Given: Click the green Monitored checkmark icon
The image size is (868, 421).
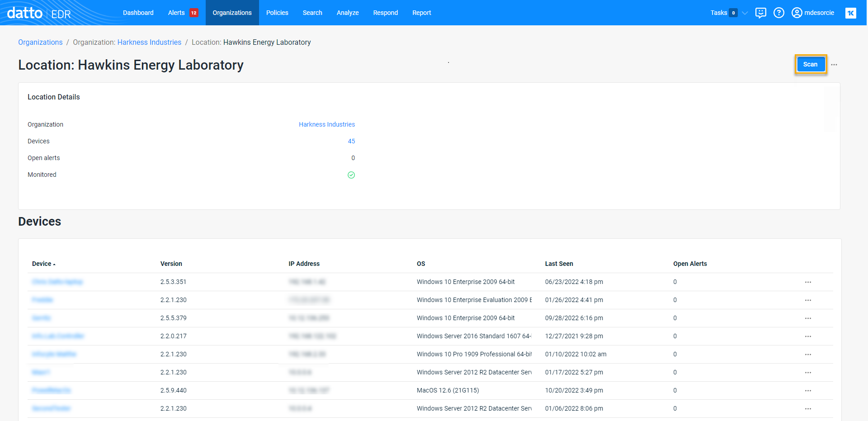Looking at the screenshot, I should click(x=351, y=175).
